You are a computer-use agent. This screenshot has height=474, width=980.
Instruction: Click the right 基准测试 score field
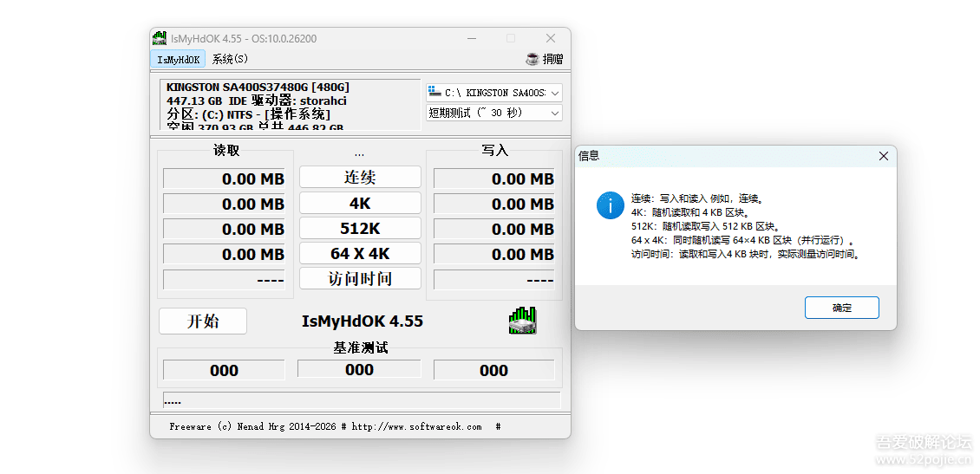[x=493, y=370]
